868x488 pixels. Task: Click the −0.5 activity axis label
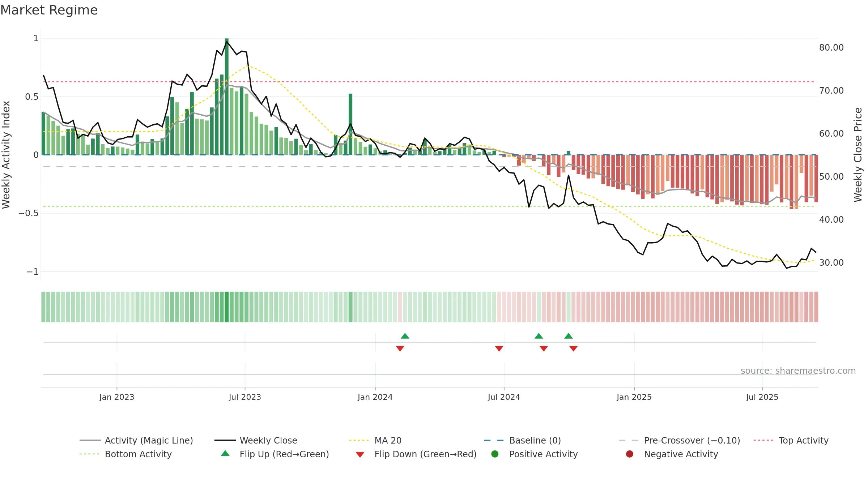pyautogui.click(x=29, y=213)
